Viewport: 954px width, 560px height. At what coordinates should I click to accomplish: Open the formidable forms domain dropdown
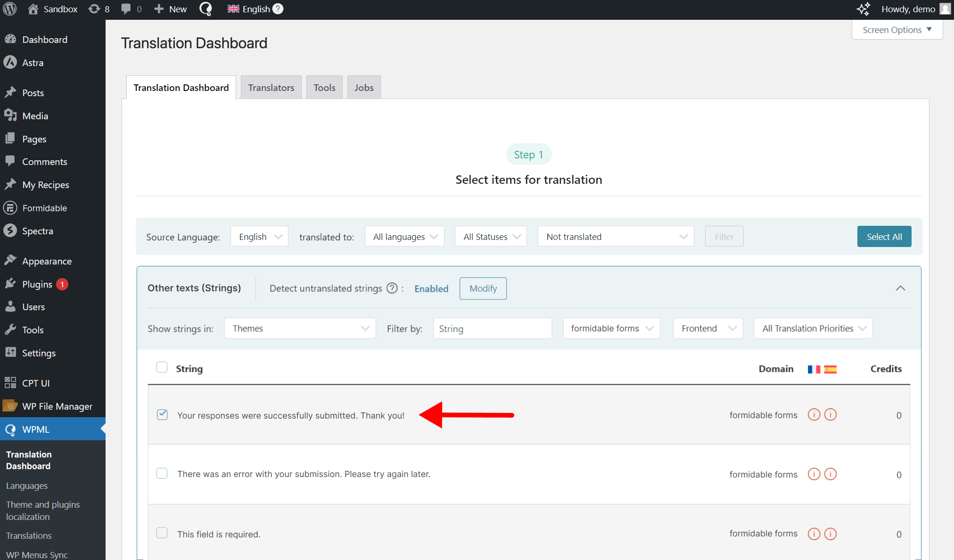click(x=611, y=328)
